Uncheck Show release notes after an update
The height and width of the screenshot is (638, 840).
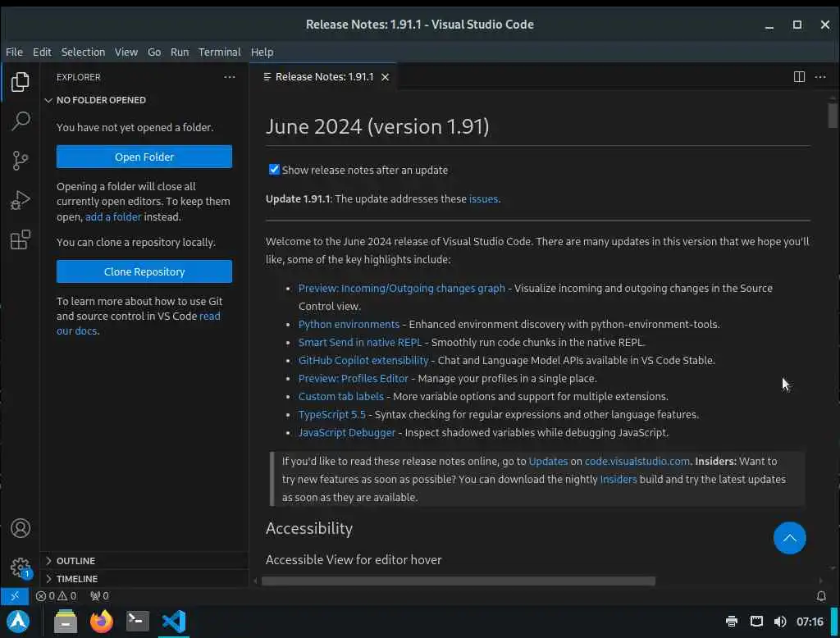(x=274, y=170)
